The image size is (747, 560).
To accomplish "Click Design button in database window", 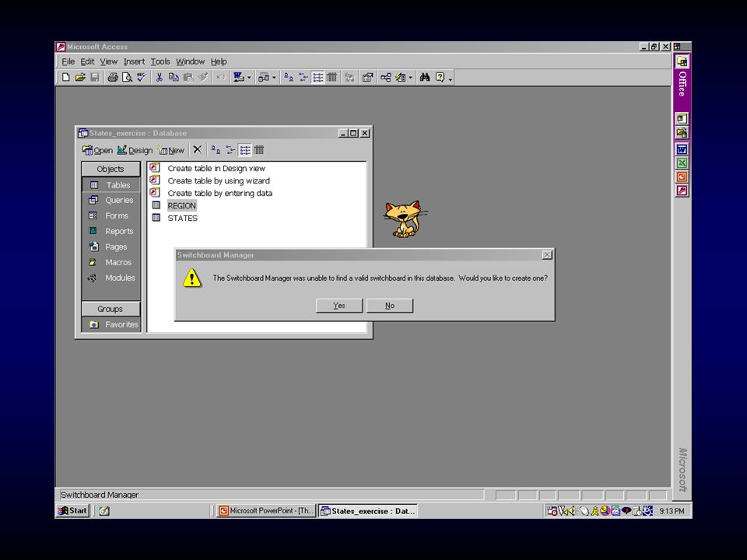I will coord(135,150).
